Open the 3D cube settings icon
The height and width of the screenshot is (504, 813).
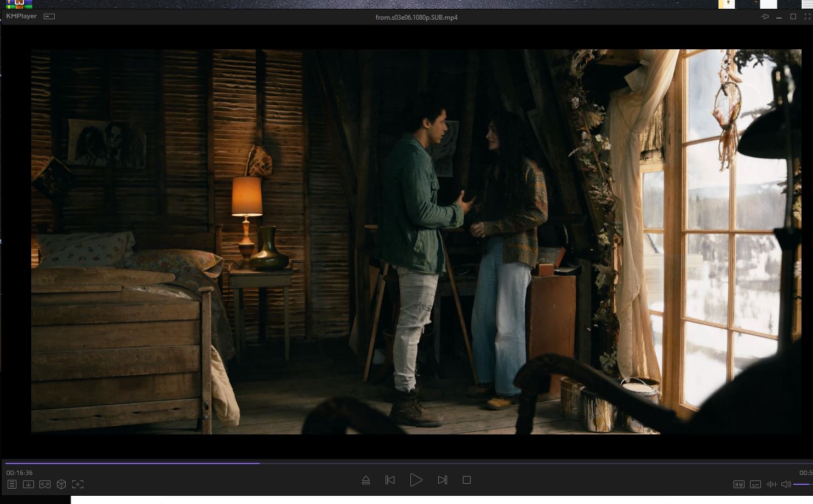click(61, 484)
